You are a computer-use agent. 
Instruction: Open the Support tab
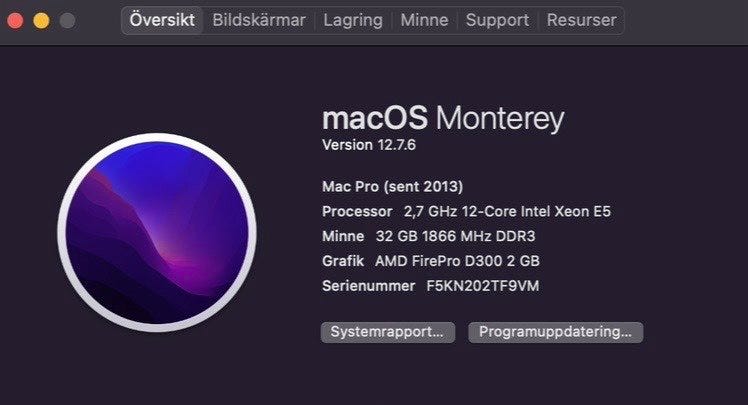click(497, 20)
